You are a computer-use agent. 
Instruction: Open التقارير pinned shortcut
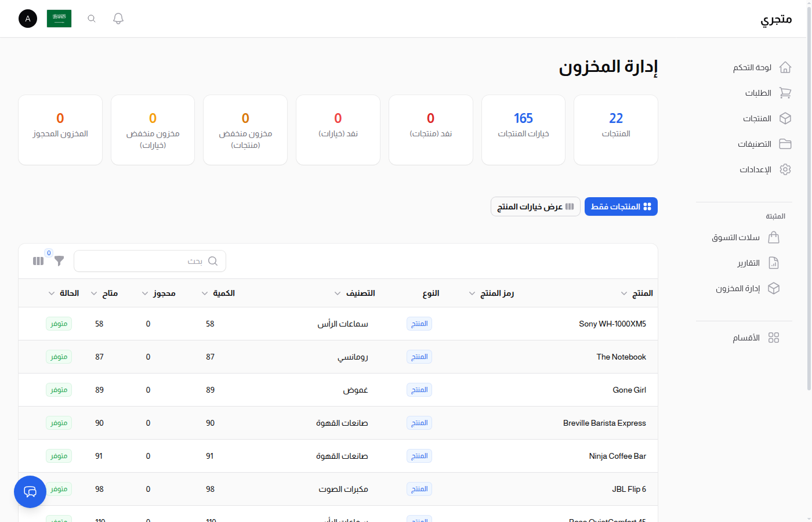click(x=774, y=263)
